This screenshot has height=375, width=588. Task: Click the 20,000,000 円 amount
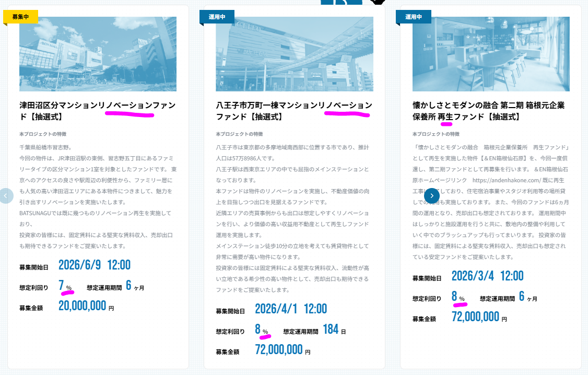[x=86, y=306]
